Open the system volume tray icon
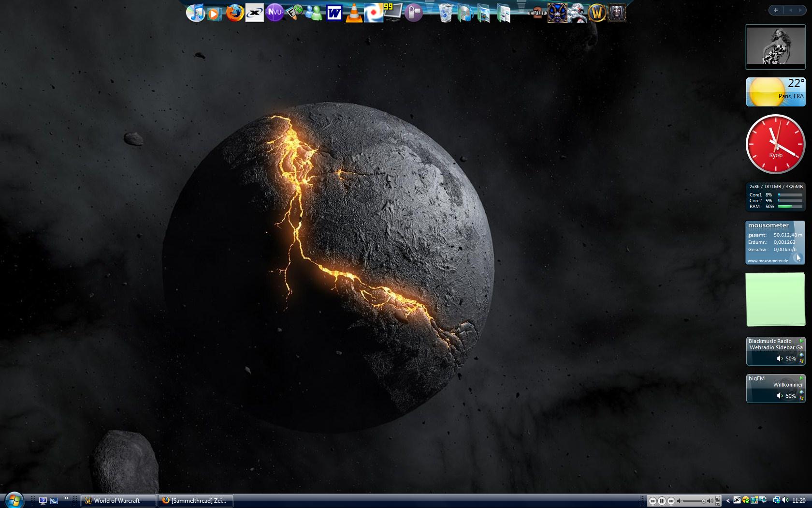 785,500
